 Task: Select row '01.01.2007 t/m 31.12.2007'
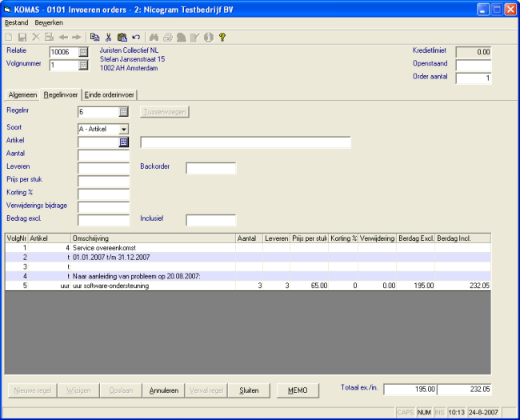tap(248, 257)
